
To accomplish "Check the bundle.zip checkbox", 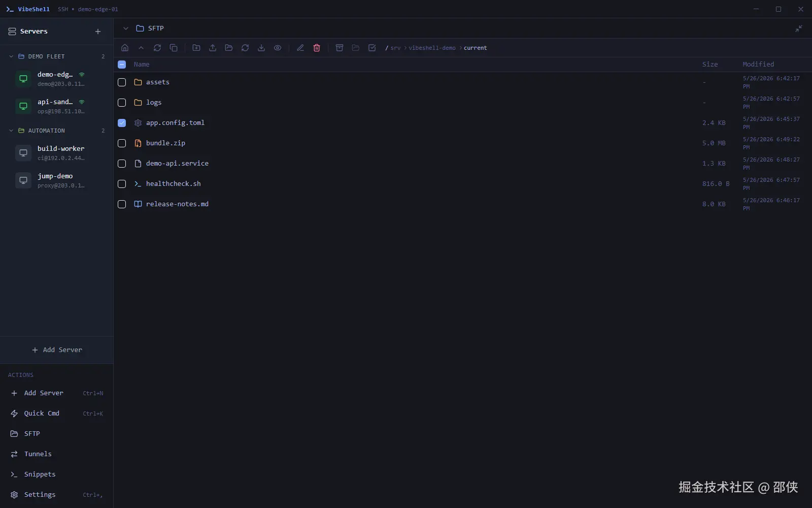I will click(x=122, y=143).
